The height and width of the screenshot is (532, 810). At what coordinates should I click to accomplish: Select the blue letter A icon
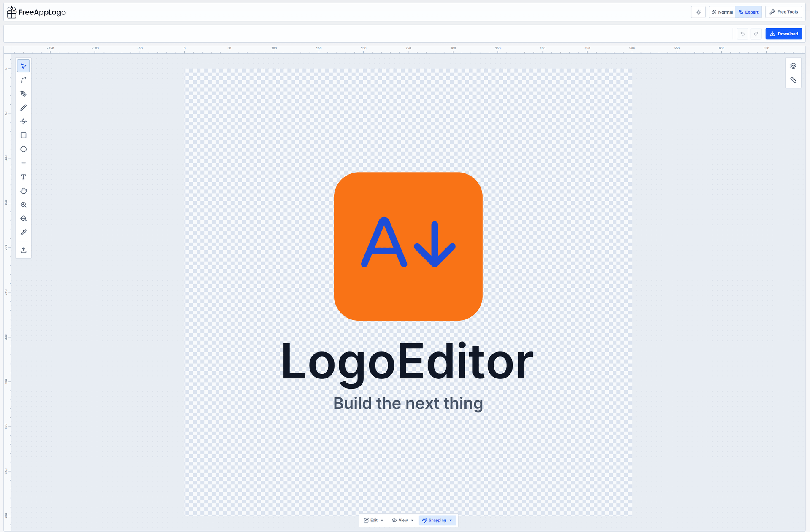point(384,243)
